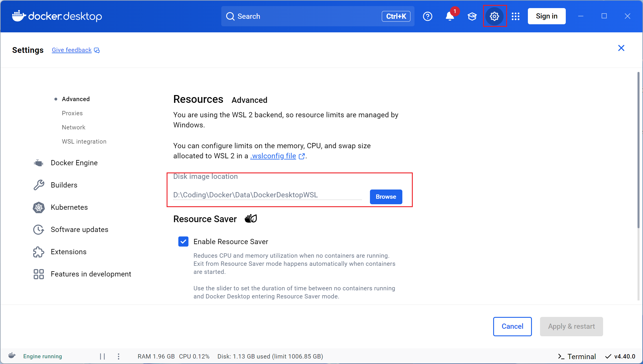The image size is (643, 364).
Task: Click the whale icon next to Engine running
Action: pos(12,356)
